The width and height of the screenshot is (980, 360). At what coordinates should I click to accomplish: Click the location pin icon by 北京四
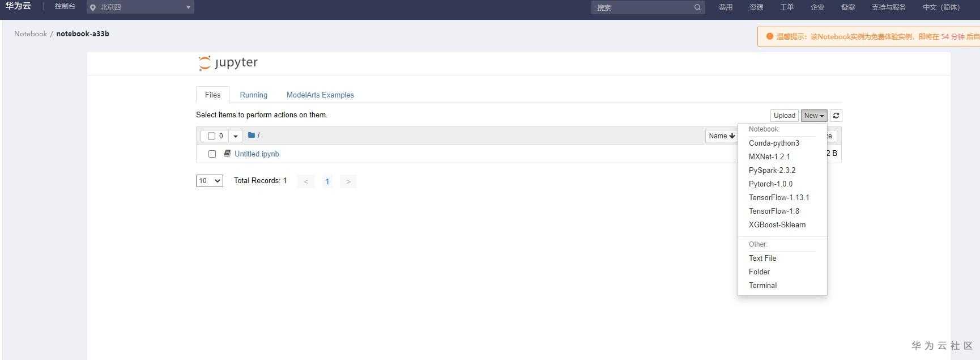93,7
